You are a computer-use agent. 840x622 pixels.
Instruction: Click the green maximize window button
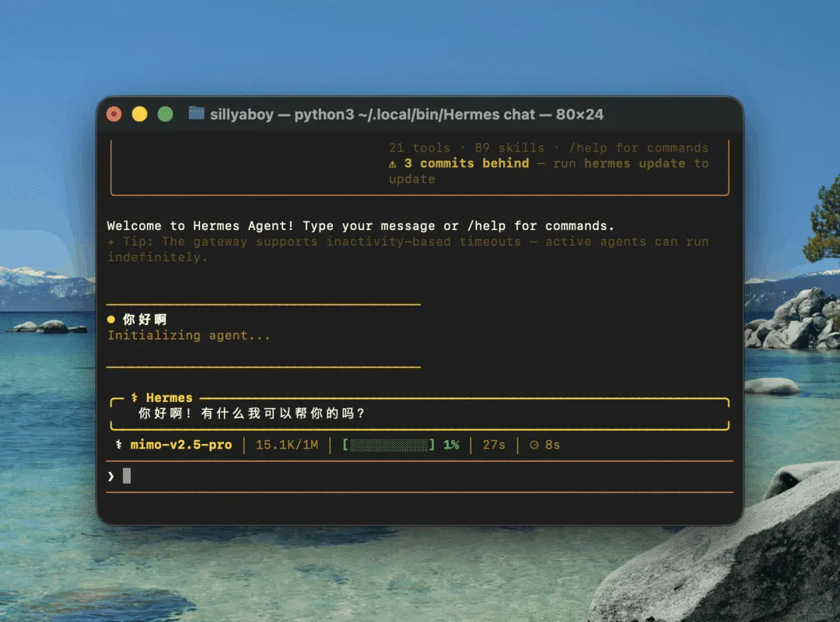(165, 114)
